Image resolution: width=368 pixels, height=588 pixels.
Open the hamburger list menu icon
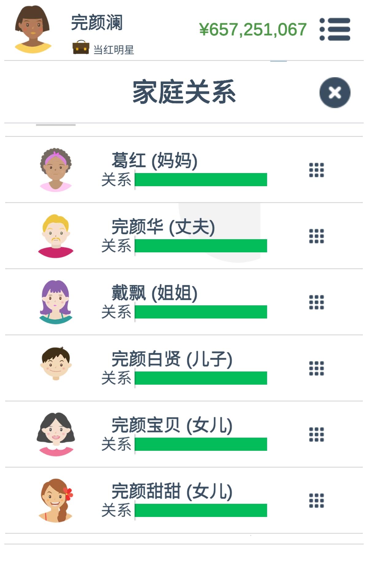pyautogui.click(x=335, y=29)
